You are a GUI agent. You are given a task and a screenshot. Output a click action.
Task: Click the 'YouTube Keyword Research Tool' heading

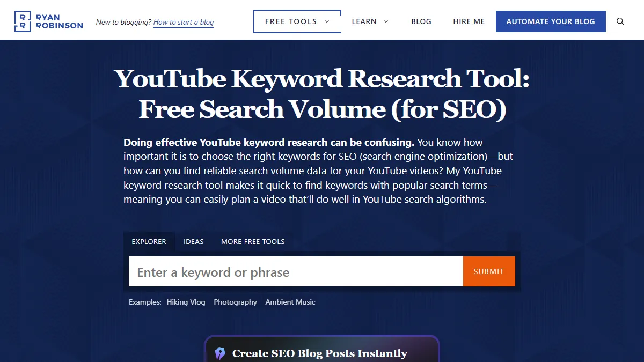[x=321, y=94]
